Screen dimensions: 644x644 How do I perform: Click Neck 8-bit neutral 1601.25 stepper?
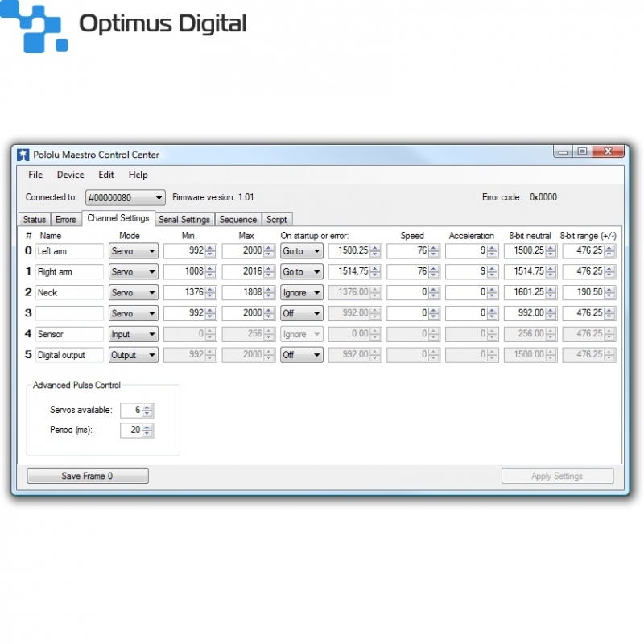coord(551,292)
